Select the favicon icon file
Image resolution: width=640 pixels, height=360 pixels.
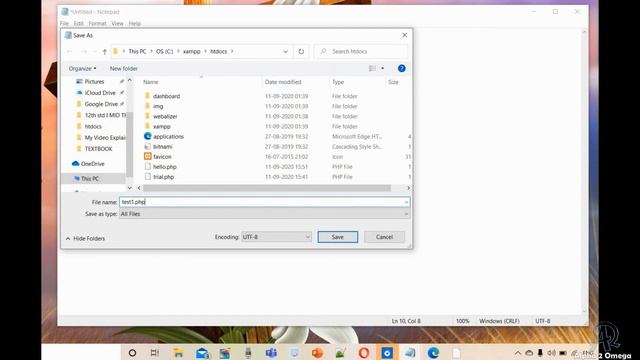point(162,157)
